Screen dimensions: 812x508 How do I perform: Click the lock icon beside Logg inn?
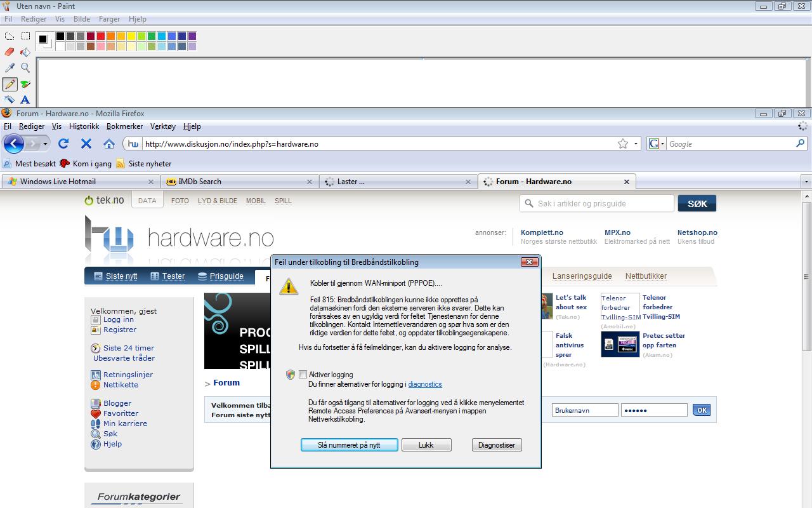(x=96, y=319)
